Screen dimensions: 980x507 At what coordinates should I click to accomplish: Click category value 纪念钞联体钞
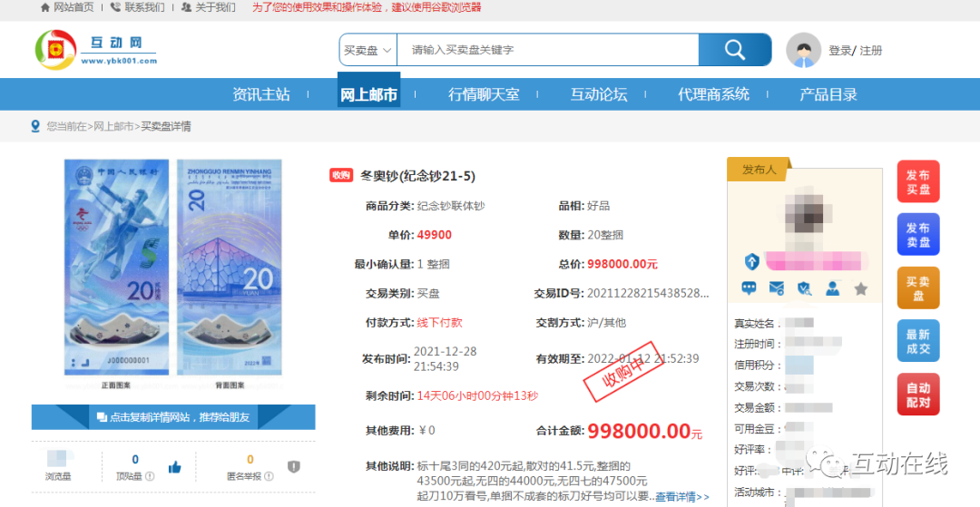451,205
